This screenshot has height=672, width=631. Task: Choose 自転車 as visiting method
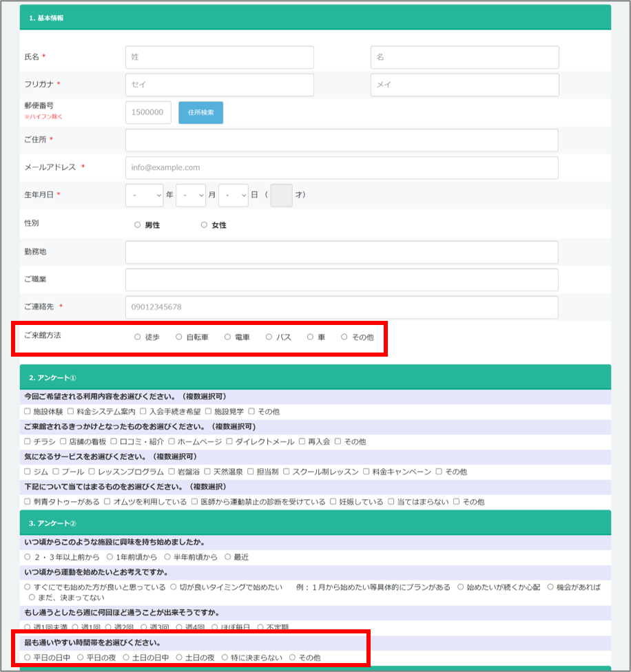pyautogui.click(x=179, y=337)
